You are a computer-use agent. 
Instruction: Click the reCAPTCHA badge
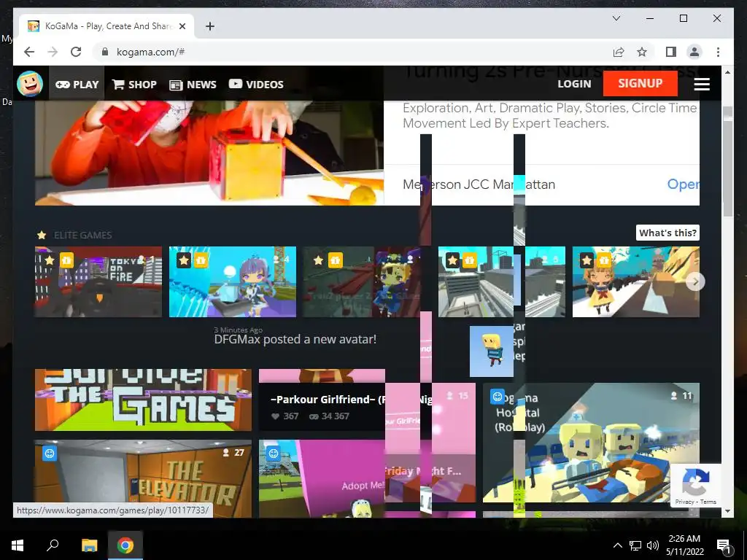pos(695,485)
